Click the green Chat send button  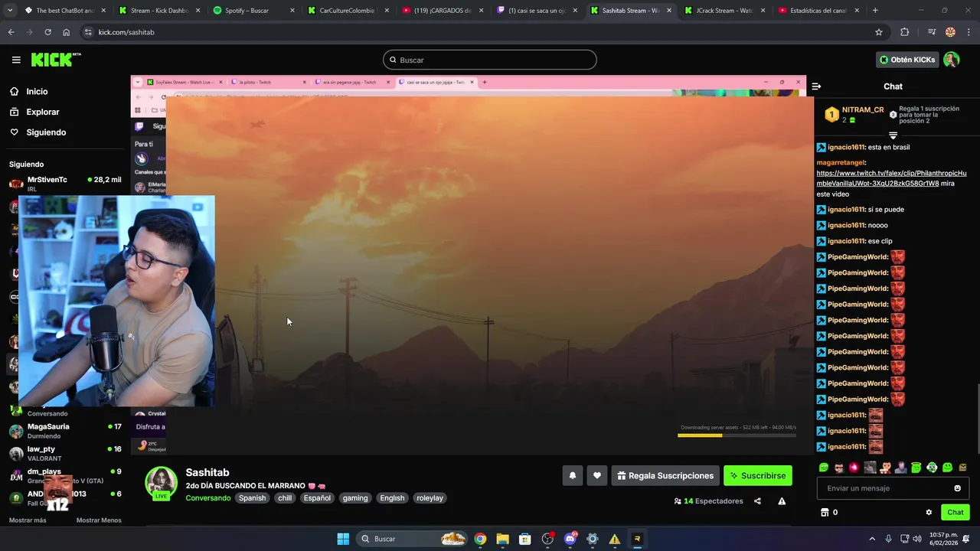(955, 512)
